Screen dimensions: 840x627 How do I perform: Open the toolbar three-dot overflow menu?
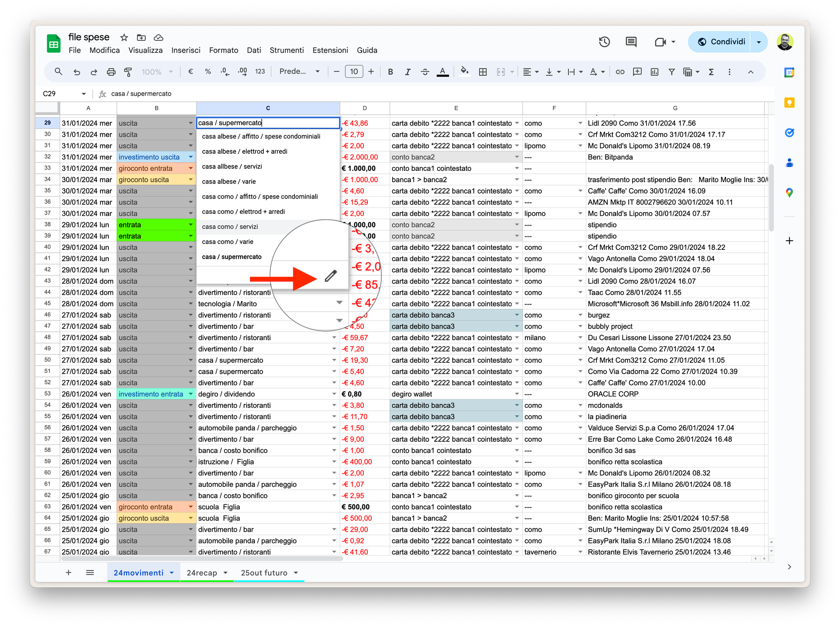click(730, 72)
